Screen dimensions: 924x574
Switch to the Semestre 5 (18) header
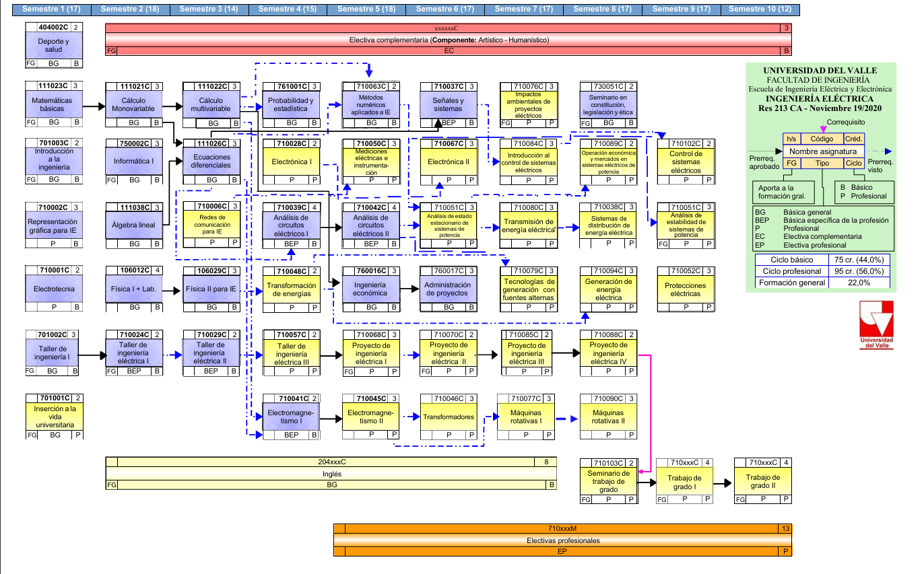[366, 9]
